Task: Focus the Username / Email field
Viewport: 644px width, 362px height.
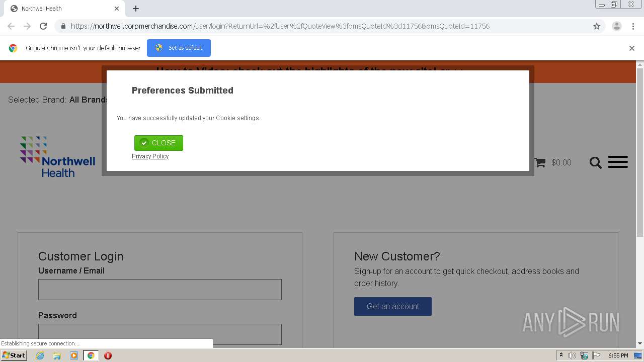Action: tap(160, 290)
